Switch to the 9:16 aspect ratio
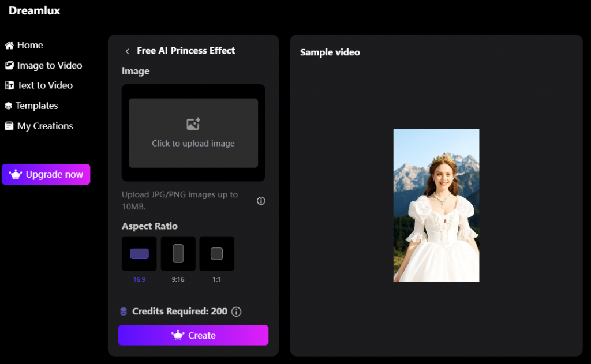This screenshot has height=364, width=591. 178,254
